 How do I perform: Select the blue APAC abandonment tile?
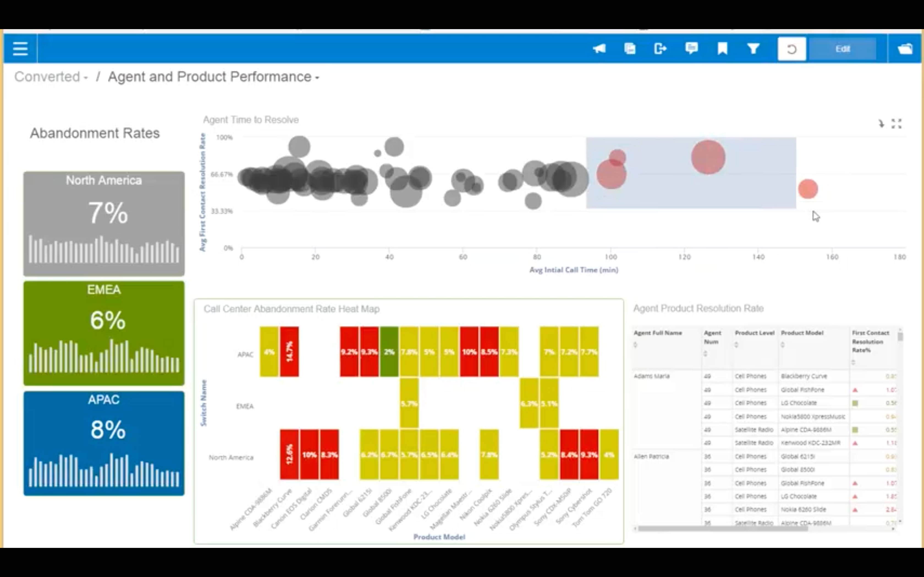coord(104,443)
